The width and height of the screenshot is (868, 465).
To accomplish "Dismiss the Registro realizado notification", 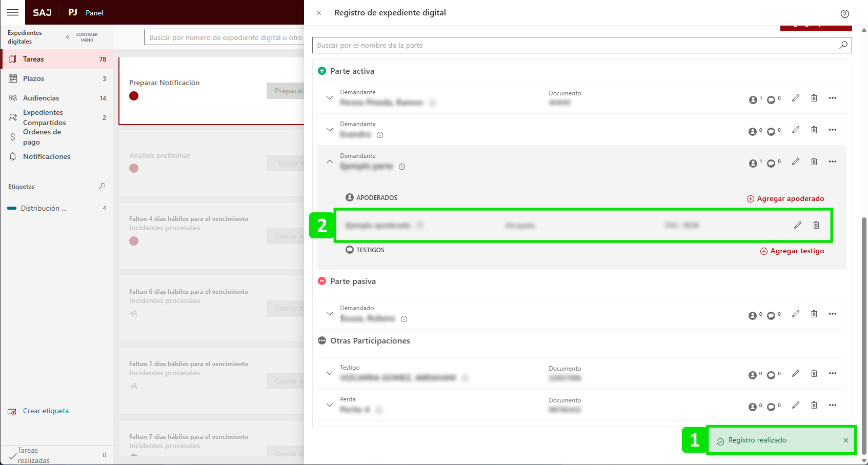I will (846, 440).
